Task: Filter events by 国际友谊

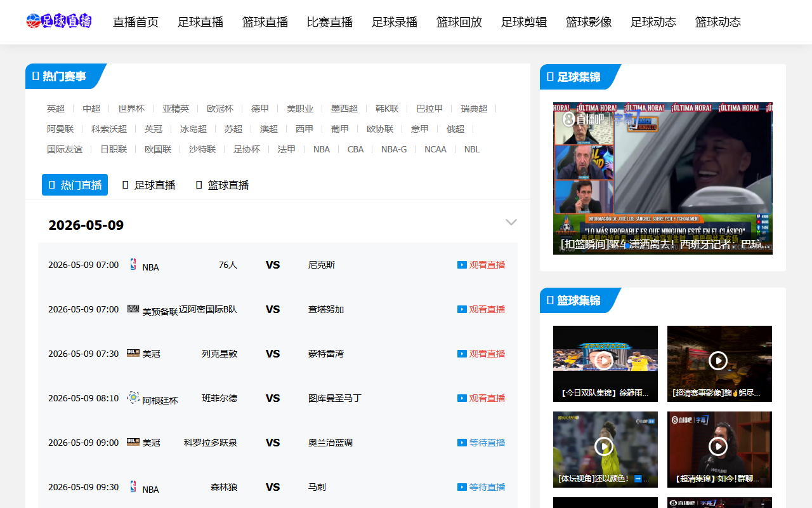Action: coord(65,149)
